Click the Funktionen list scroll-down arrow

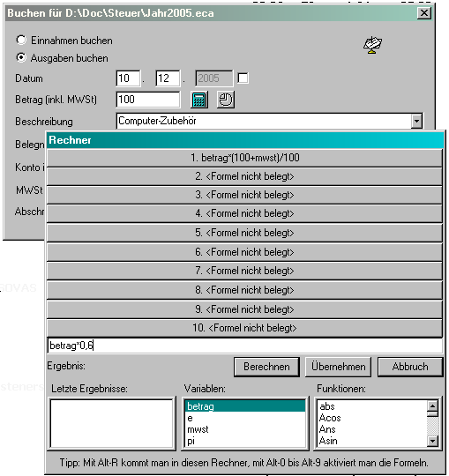(432, 441)
